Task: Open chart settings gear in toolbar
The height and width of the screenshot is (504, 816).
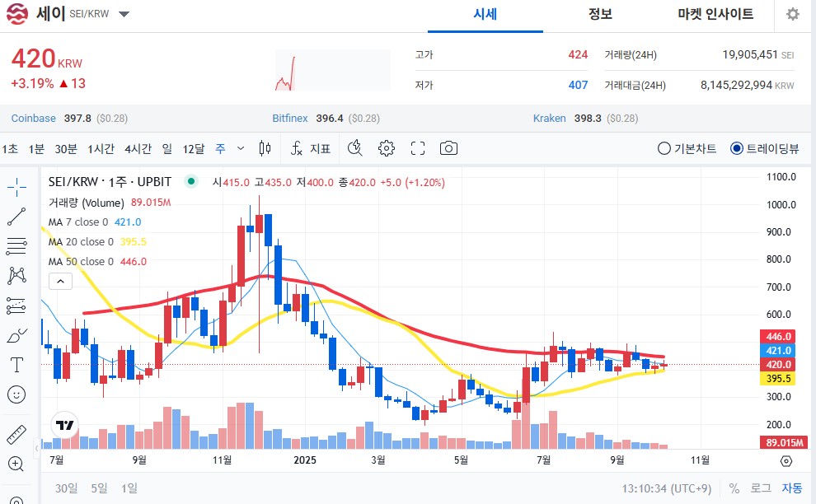Action: [386, 149]
